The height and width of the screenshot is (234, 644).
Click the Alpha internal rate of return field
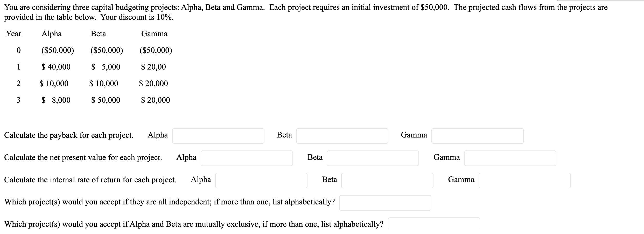pyautogui.click(x=261, y=180)
